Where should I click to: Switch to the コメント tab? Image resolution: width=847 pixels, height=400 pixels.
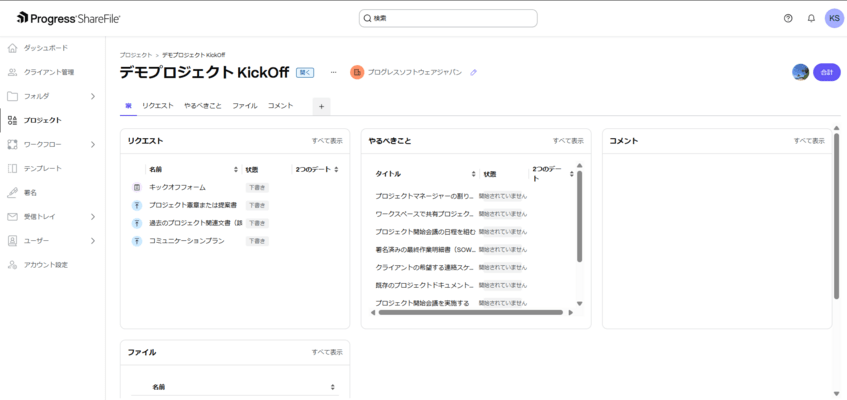pyautogui.click(x=280, y=106)
